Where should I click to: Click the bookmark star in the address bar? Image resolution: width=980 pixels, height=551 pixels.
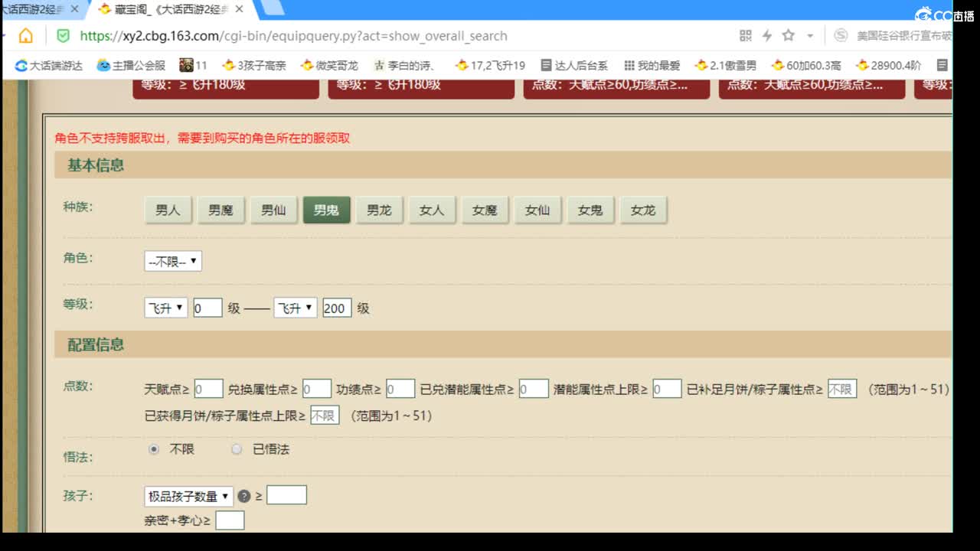tap(786, 35)
